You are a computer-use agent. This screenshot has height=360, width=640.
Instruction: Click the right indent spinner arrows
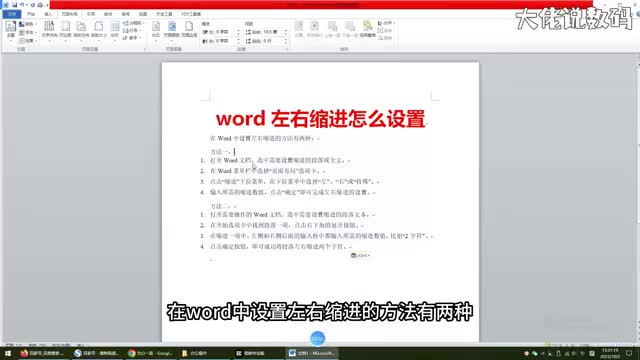pos(239,41)
